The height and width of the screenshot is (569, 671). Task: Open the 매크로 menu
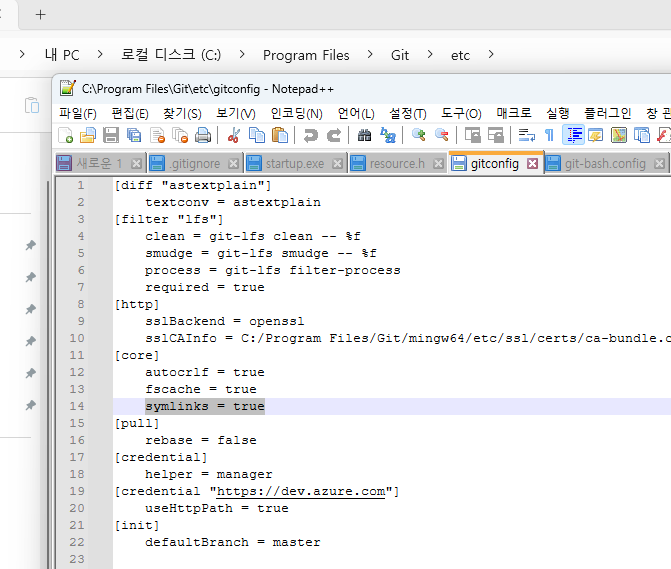(x=514, y=113)
